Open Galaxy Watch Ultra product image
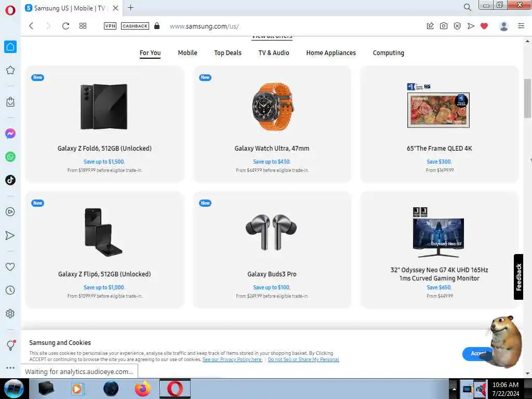The height and width of the screenshot is (399, 532). pyautogui.click(x=272, y=107)
